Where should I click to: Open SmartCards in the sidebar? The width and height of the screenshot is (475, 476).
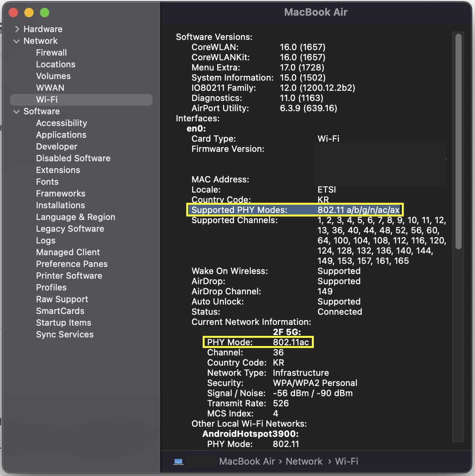(x=60, y=311)
